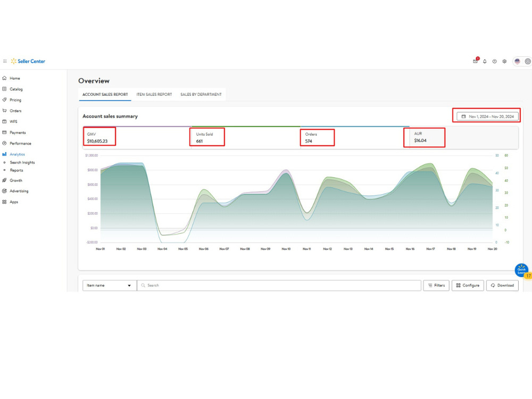Open the app grid launcher icon

pyautogui.click(x=5, y=61)
